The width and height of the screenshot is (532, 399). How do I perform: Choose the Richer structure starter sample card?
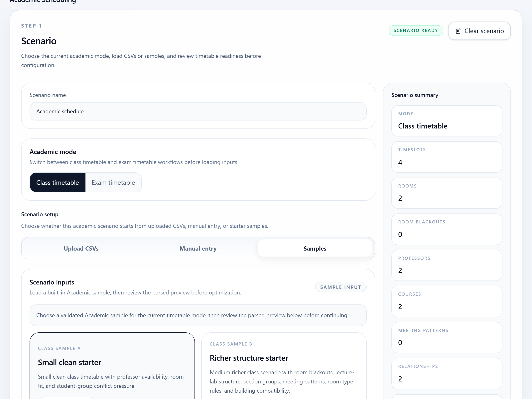[284, 366]
